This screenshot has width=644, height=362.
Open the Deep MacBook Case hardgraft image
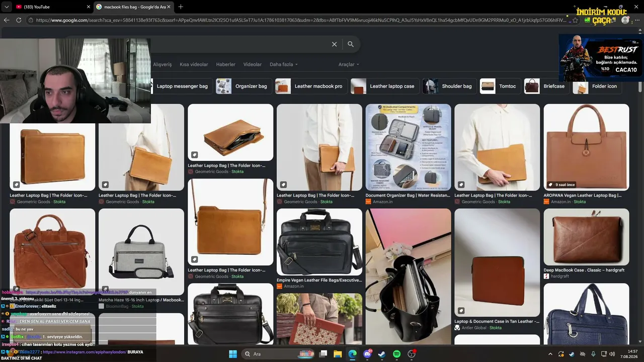pos(586,237)
